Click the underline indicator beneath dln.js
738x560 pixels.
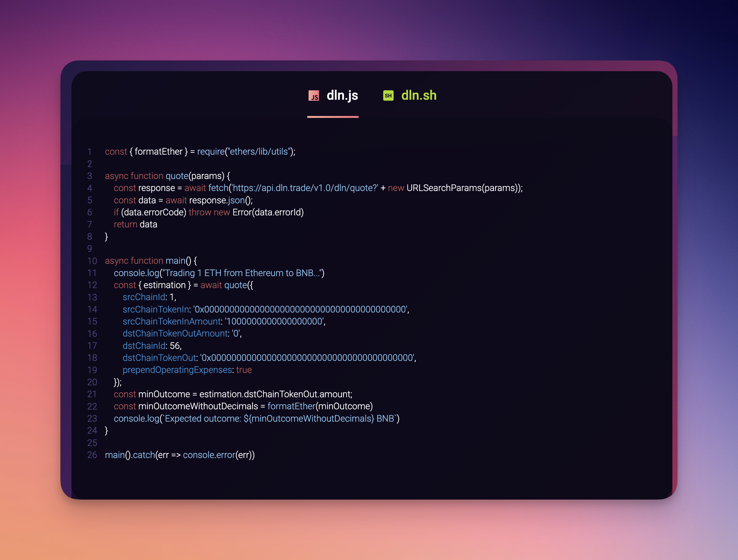pyautogui.click(x=333, y=117)
